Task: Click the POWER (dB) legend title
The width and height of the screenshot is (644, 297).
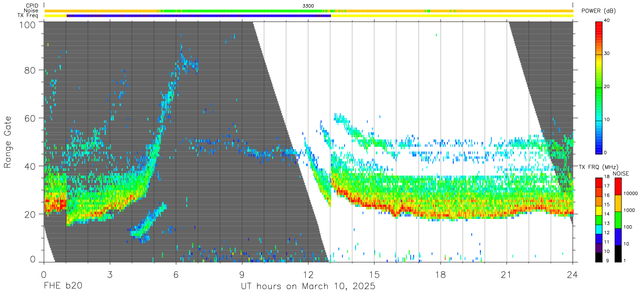Action: point(599,11)
